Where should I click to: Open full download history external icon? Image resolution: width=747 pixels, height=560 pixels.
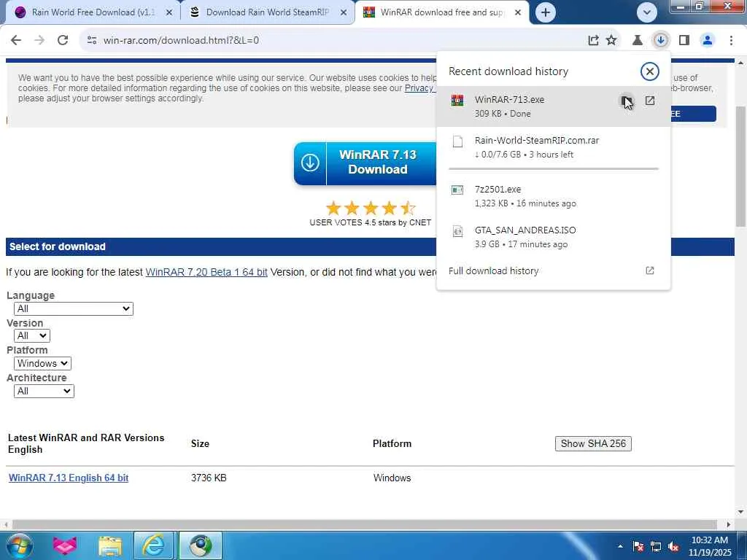[x=650, y=271]
